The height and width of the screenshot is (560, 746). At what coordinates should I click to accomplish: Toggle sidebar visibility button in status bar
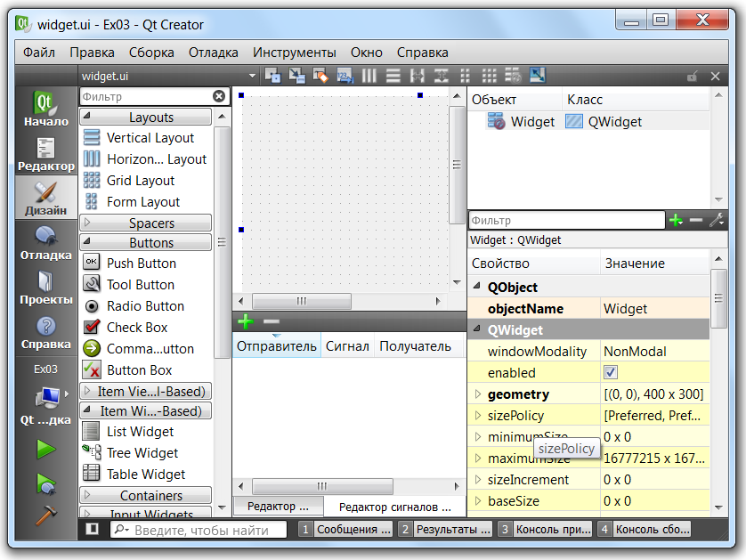pyautogui.click(x=92, y=530)
